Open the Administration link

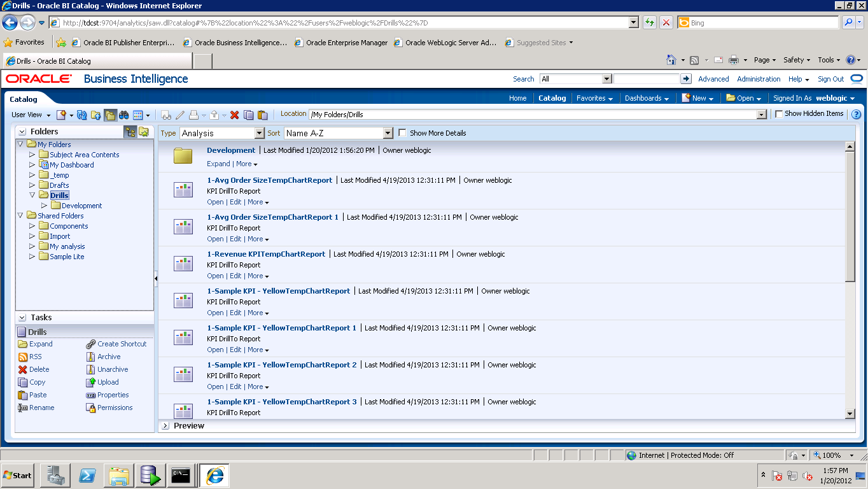pyautogui.click(x=759, y=79)
